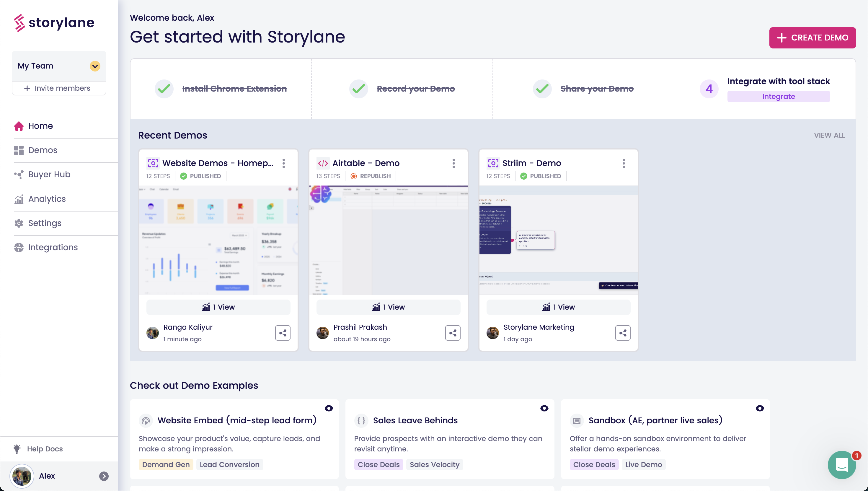Open Buyer Hub from sidebar
Viewport: 868px width, 491px height.
tap(49, 174)
